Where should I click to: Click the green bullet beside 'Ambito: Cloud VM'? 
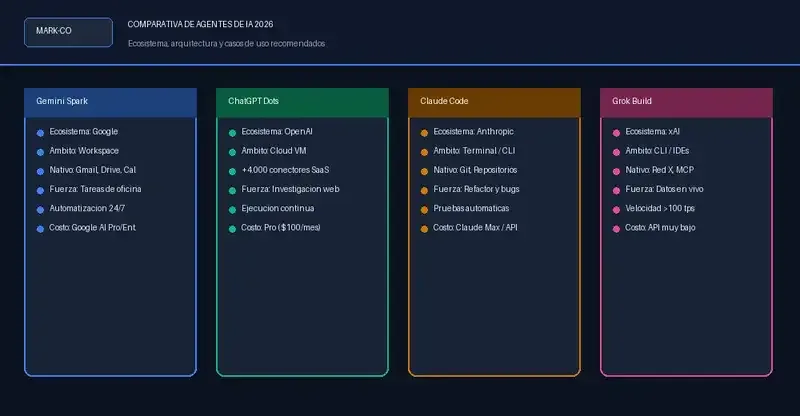[232, 152]
